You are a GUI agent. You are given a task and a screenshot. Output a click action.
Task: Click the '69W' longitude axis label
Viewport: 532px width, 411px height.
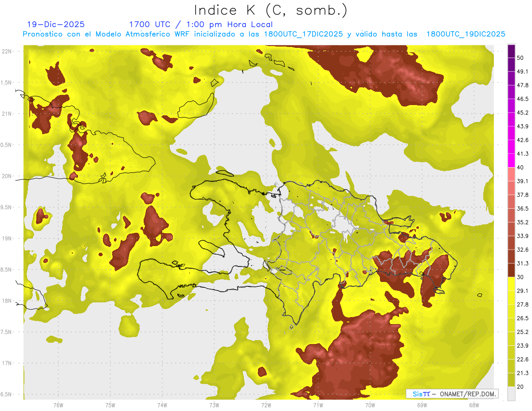coord(422,405)
